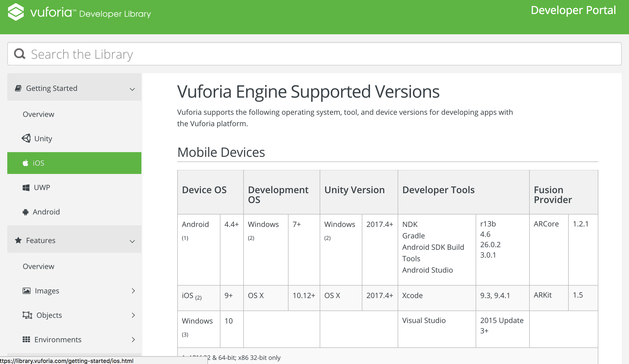Click the 9+ iOS version cell
Screen dimensions: 629x364
232,298
